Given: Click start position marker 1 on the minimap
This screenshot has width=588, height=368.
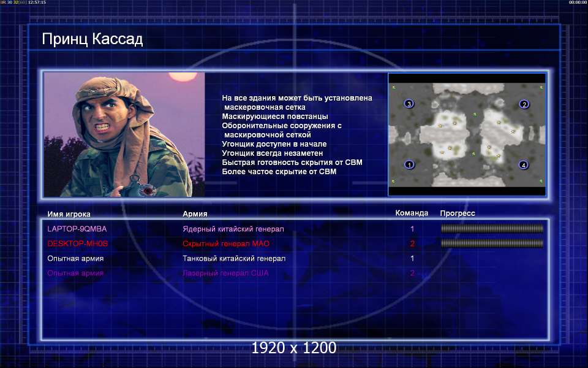Looking at the screenshot, I should pos(409,164).
